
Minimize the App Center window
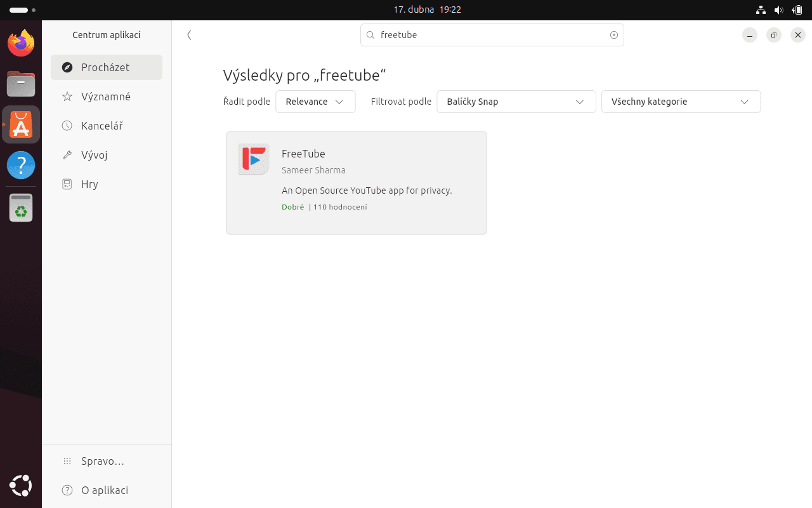[x=750, y=36]
